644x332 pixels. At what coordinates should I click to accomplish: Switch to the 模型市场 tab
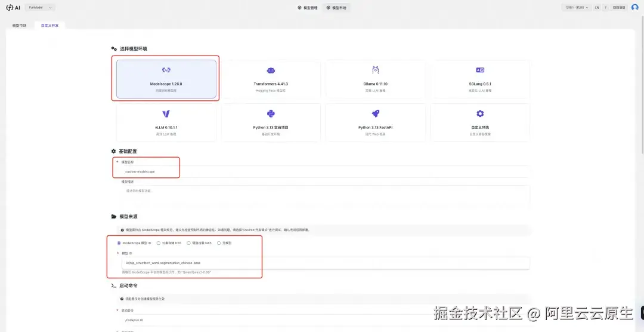[x=19, y=26]
